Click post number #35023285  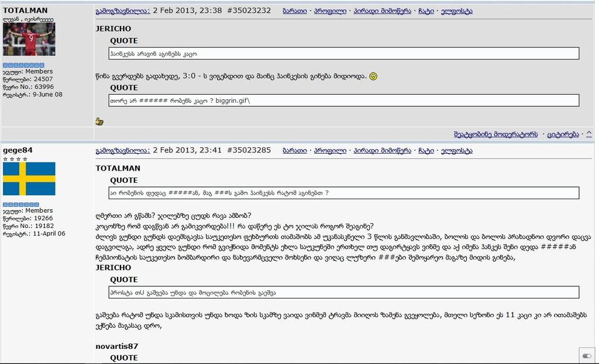pyautogui.click(x=249, y=150)
